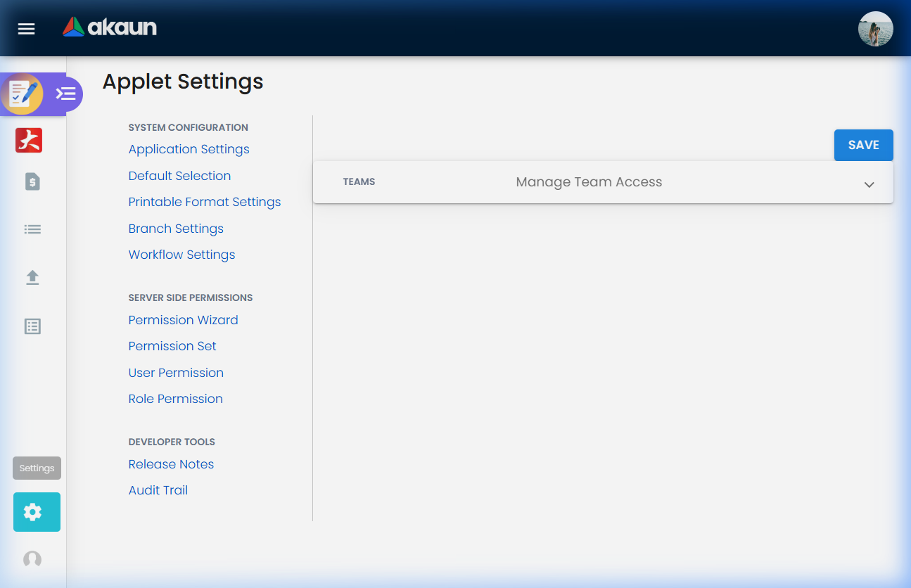Click the akaun logo
Screen dimensions: 911x588
[110, 27]
